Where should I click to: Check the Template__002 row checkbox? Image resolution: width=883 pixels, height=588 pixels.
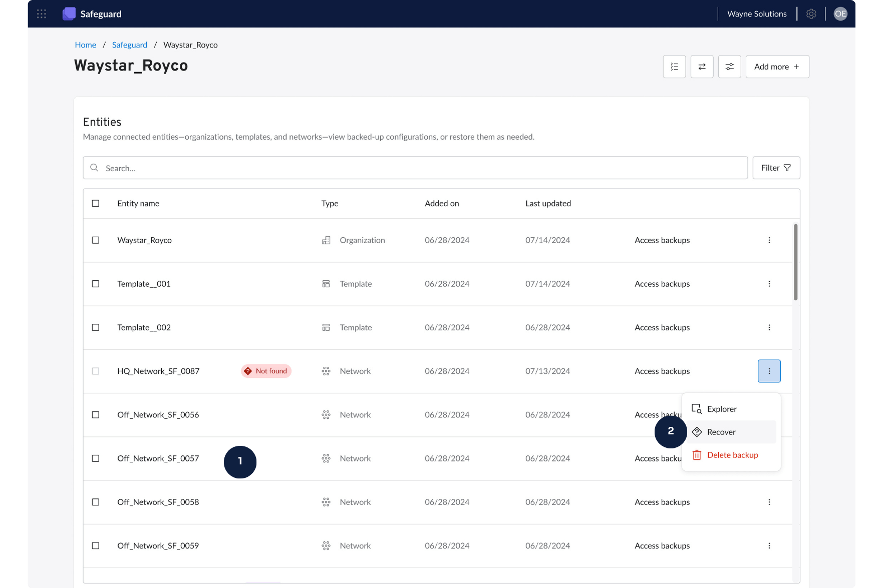pyautogui.click(x=96, y=327)
